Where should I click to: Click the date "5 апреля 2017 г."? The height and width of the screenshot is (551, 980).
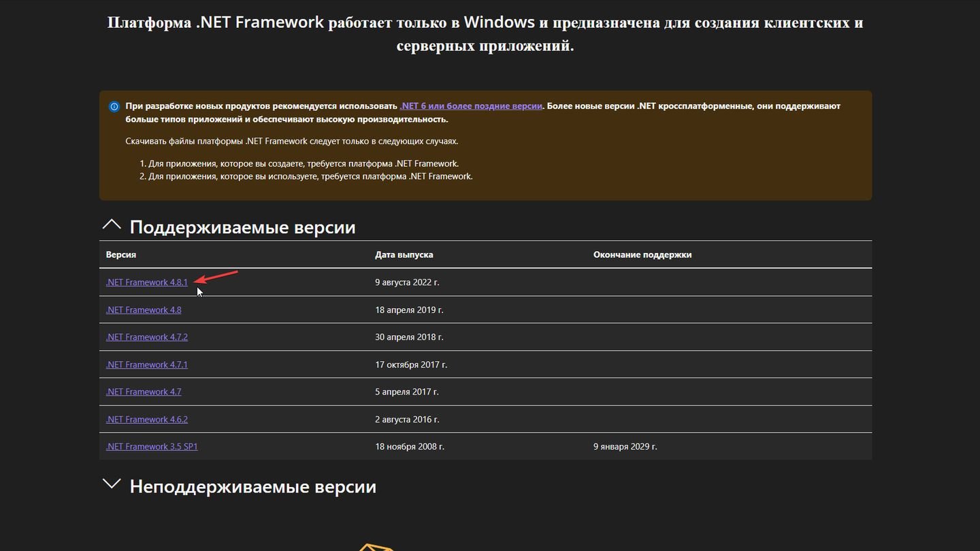[407, 392]
